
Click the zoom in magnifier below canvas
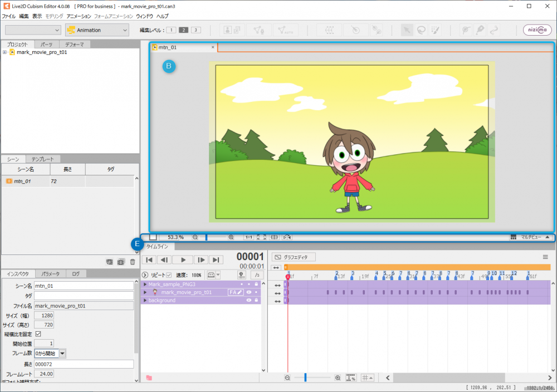pos(231,237)
